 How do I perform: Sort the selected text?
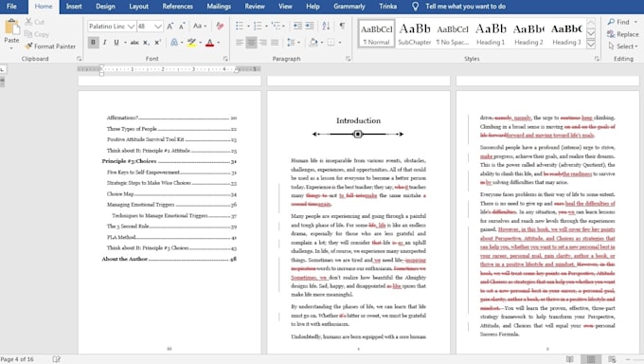coord(326,26)
